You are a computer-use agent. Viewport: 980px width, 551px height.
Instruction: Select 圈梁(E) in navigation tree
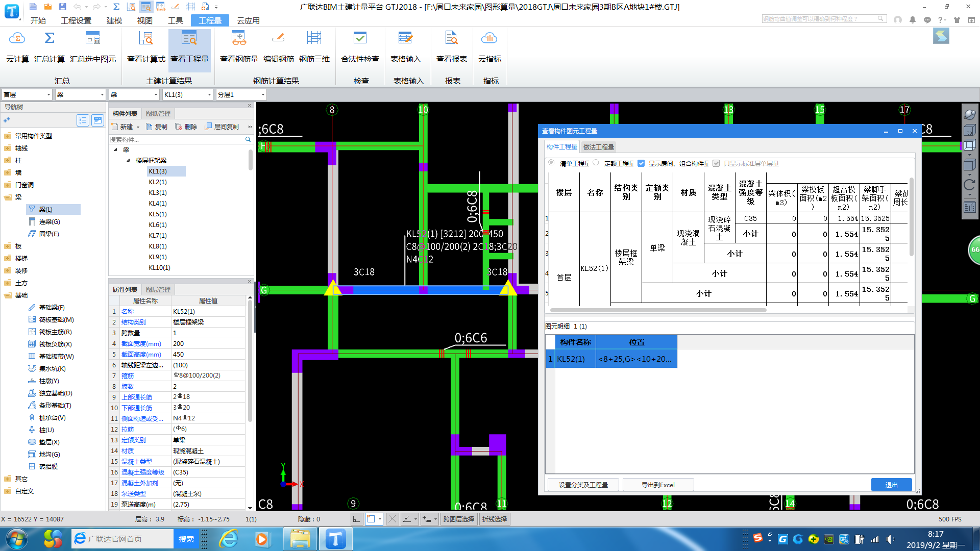[49, 234]
